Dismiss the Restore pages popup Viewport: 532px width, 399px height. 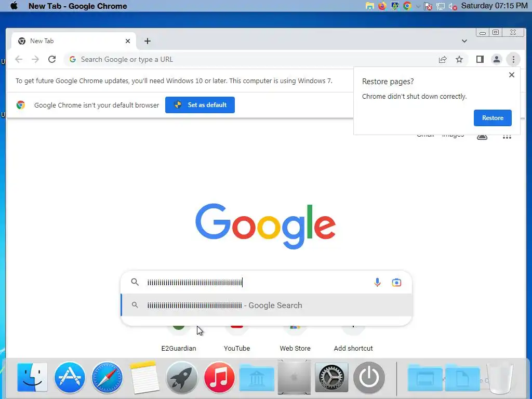tap(512, 75)
